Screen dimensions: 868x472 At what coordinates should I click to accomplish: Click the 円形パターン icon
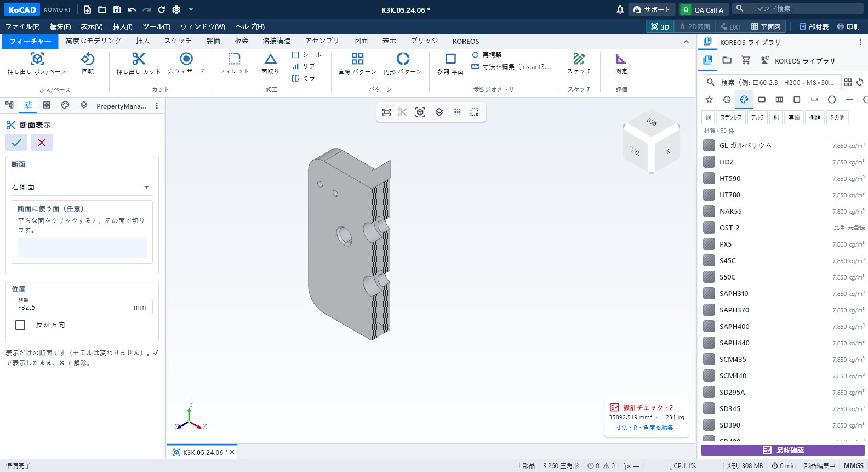(x=403, y=59)
